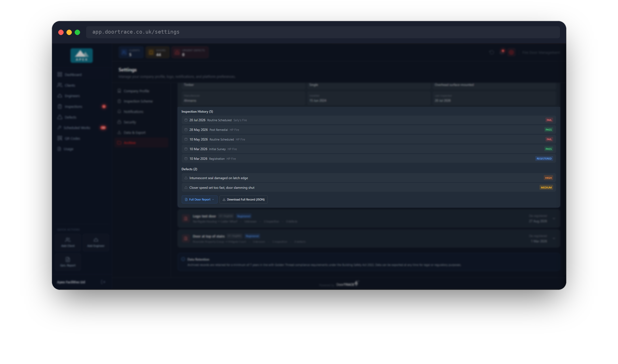Click calendar icon on Initial Survey row
Image resolution: width=618 pixels, height=364 pixels.
point(186,149)
